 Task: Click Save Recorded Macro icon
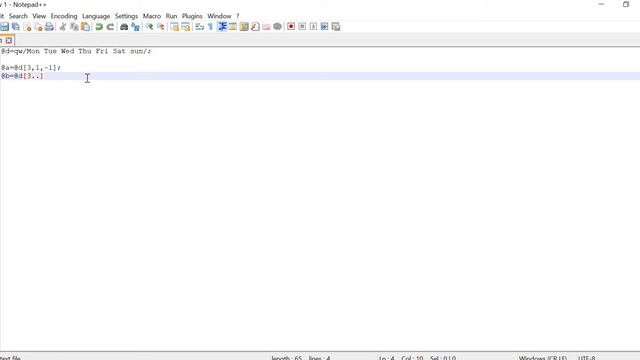[x=336, y=27]
